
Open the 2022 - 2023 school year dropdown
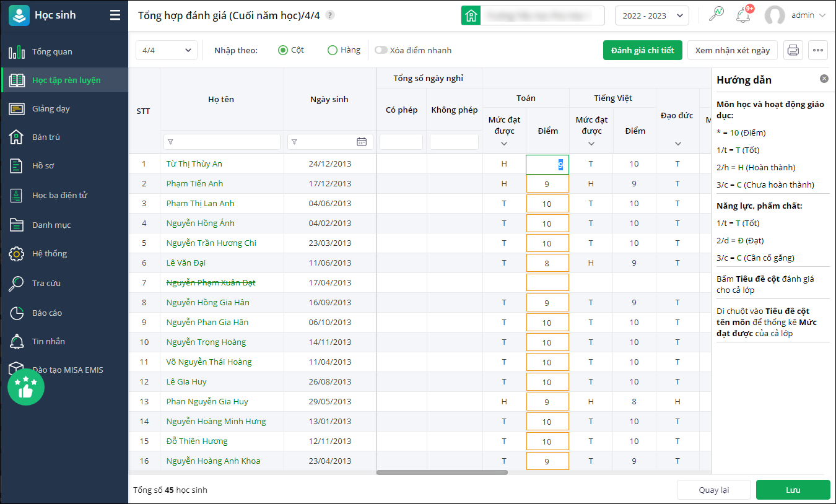coord(651,15)
